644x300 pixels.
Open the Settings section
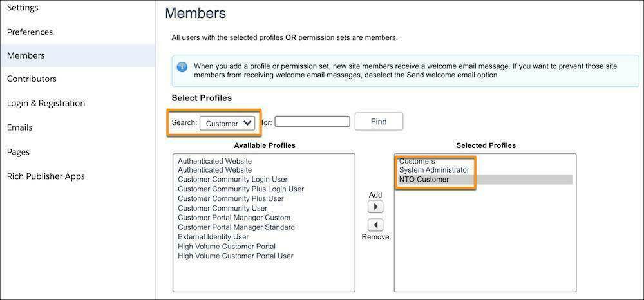click(x=23, y=8)
